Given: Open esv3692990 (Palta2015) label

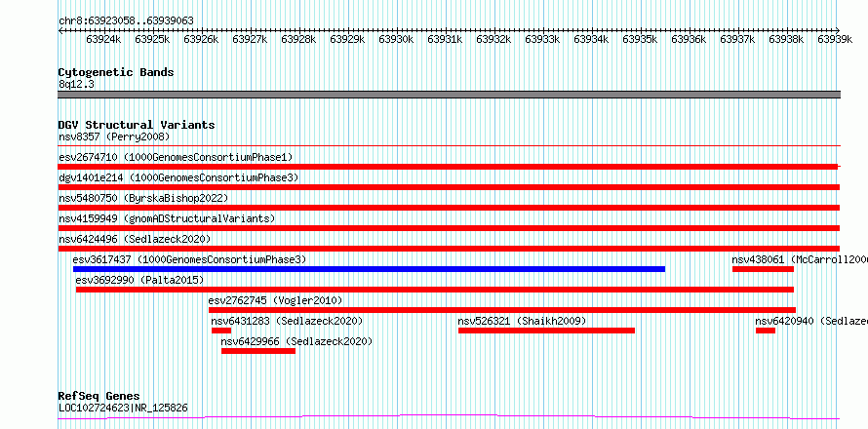Looking at the screenshot, I should (139, 280).
